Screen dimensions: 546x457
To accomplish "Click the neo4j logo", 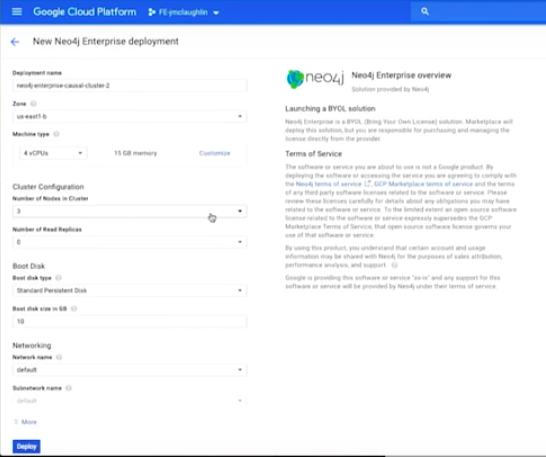I will [315, 79].
